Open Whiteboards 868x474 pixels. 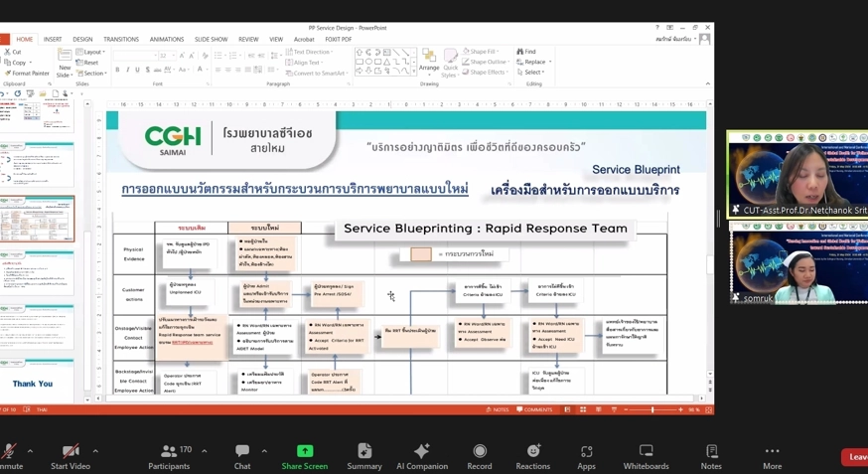(646, 456)
